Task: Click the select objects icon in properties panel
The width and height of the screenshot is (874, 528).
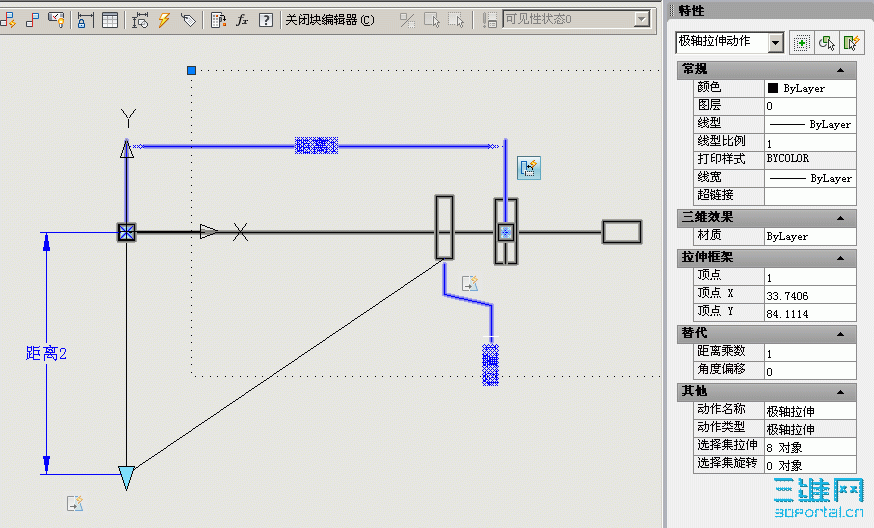Action: click(827, 42)
